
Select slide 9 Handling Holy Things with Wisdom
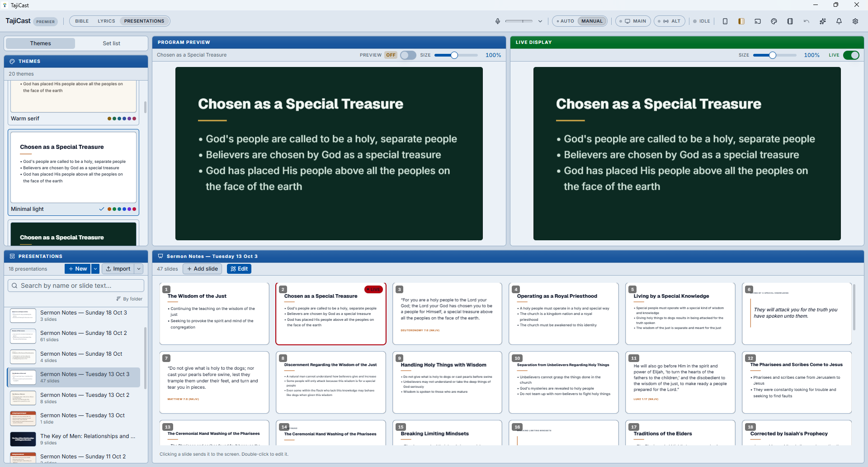(x=447, y=382)
